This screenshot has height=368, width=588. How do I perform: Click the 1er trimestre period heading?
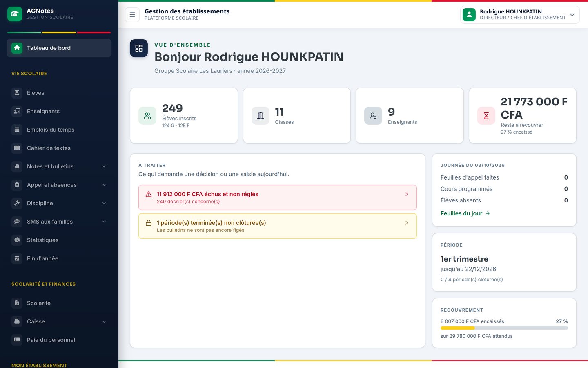pos(464,259)
